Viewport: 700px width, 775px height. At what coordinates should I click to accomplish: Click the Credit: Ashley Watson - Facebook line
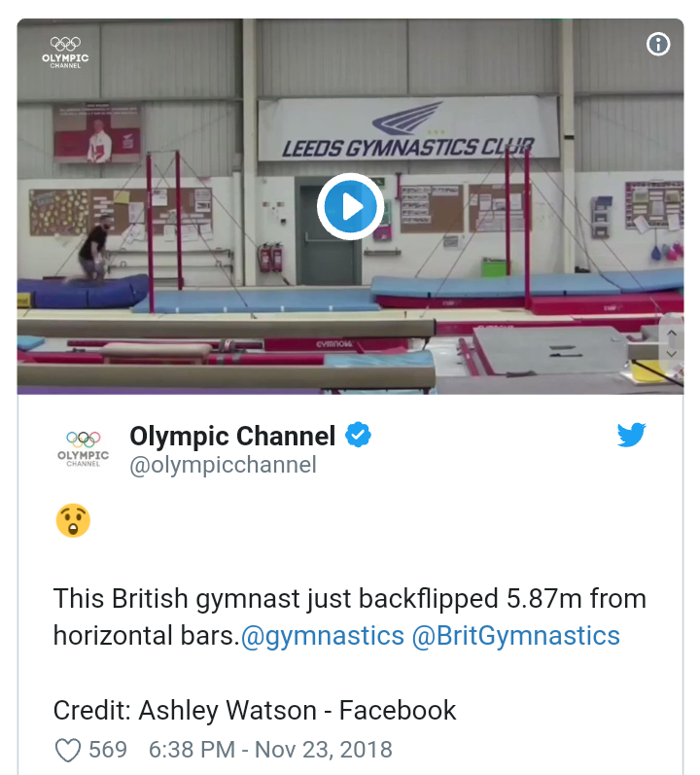[255, 710]
